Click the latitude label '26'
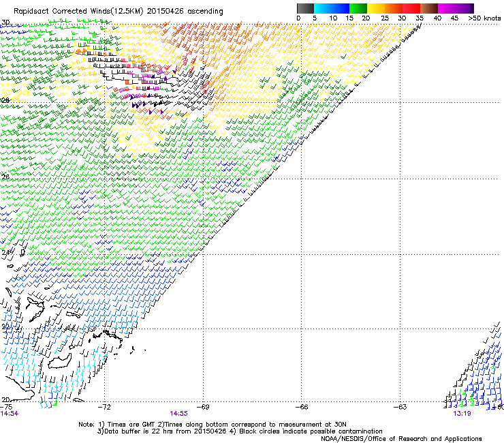Viewport: 504px width, 443px height. 5,177
